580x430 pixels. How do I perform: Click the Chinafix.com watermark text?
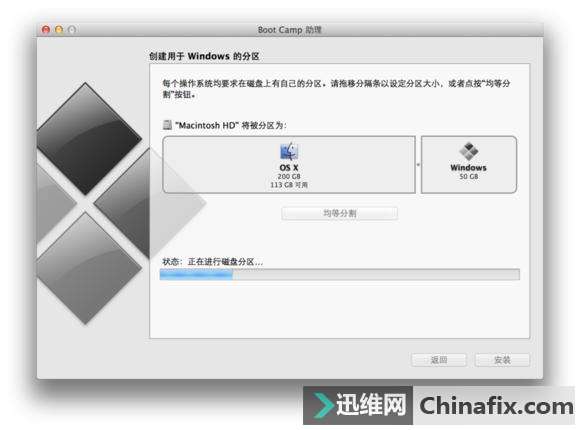click(496, 406)
